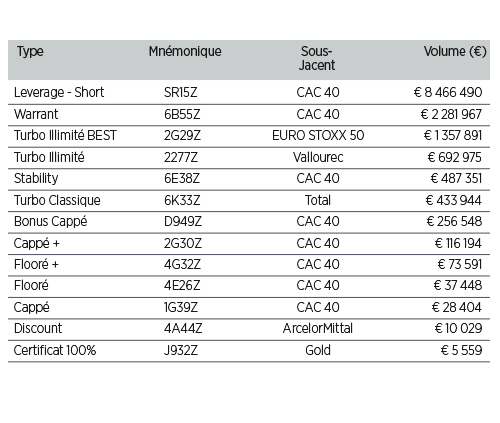Click mnemonic code 2G30Z
The height and width of the screenshot is (423, 500).
pyautogui.click(x=183, y=243)
